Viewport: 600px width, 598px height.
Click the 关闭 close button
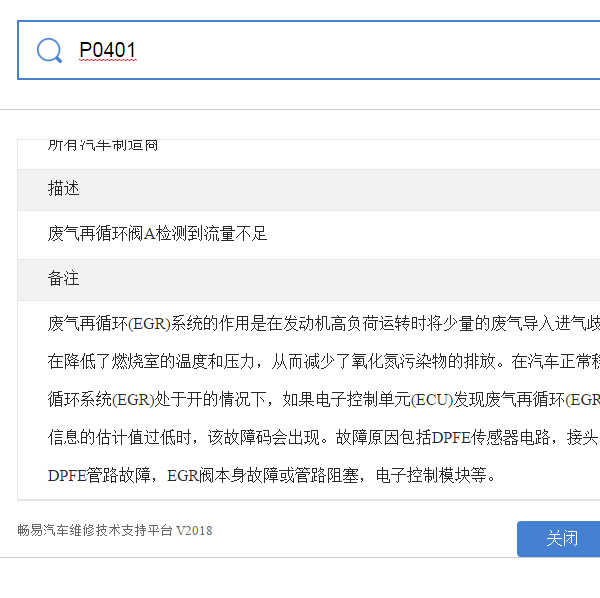pyautogui.click(x=559, y=538)
